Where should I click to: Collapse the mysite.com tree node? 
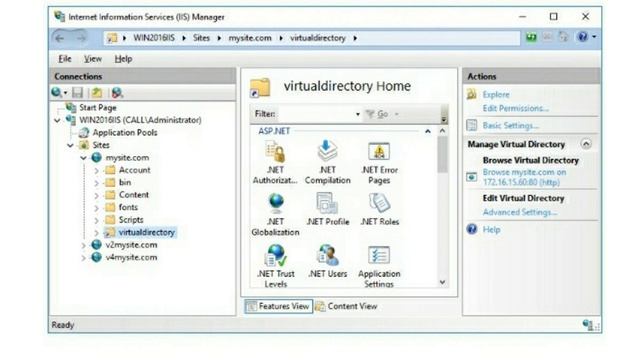pos(83,158)
